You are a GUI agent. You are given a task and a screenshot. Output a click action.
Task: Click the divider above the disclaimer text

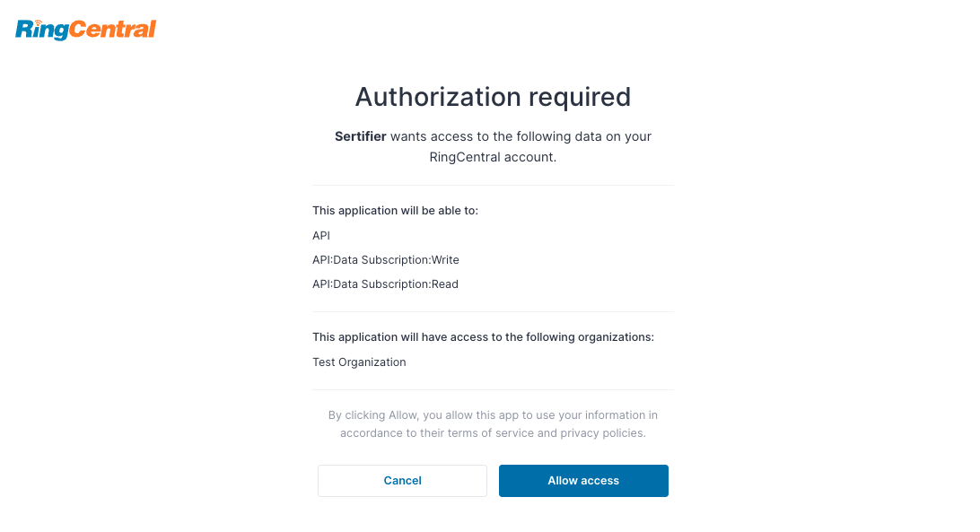tap(493, 389)
